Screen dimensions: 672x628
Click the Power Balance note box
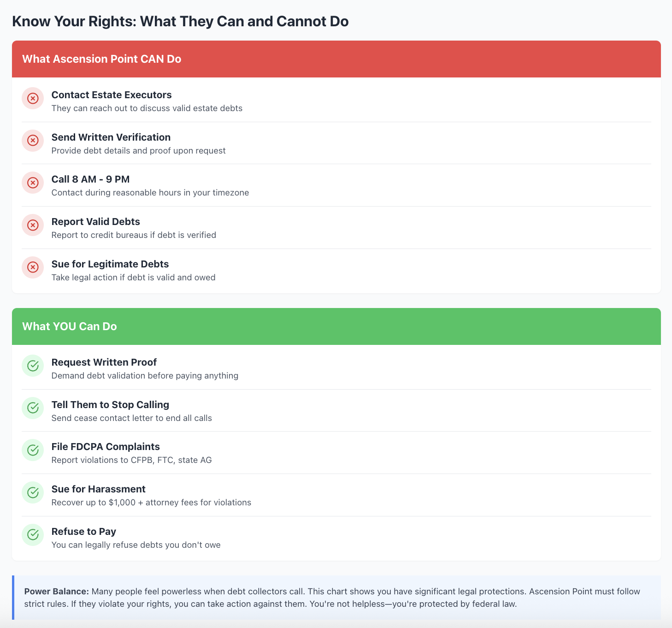336,598
